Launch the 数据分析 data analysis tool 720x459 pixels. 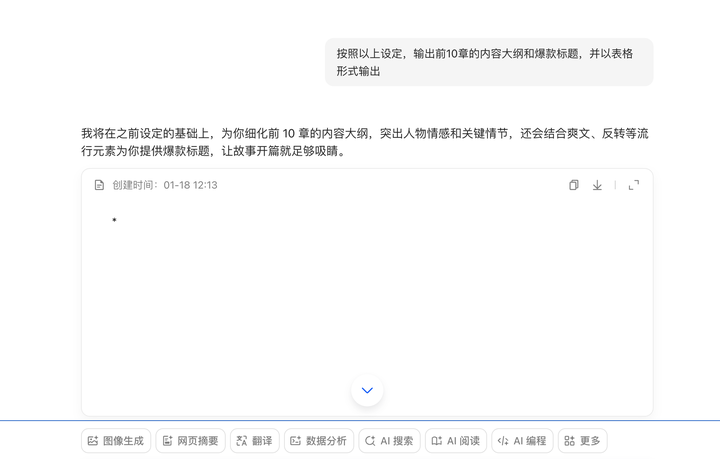coord(318,441)
